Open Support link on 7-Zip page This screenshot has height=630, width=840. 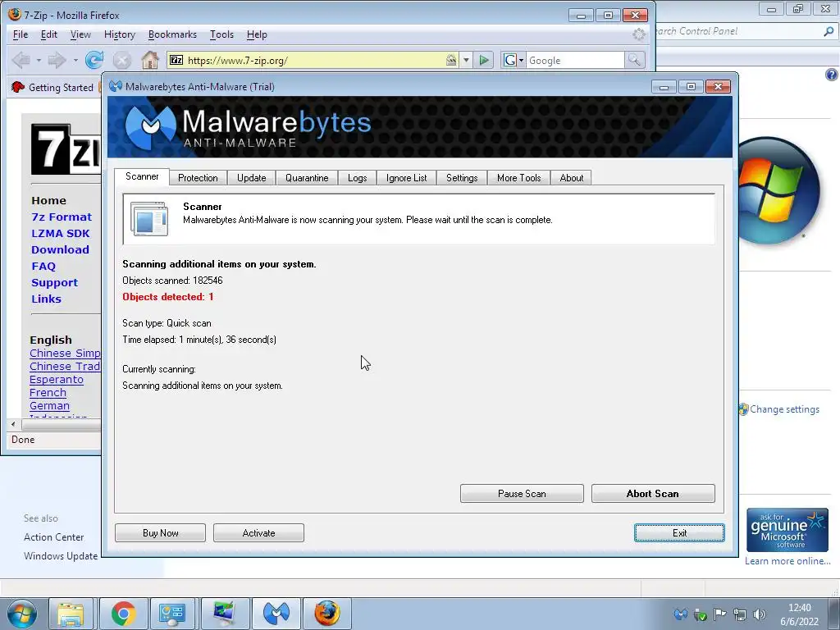[x=54, y=283]
